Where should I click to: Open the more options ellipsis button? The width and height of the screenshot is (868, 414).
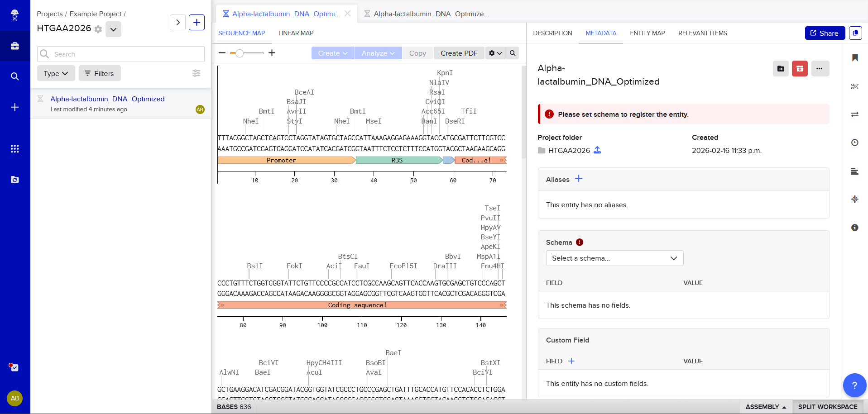pos(820,68)
